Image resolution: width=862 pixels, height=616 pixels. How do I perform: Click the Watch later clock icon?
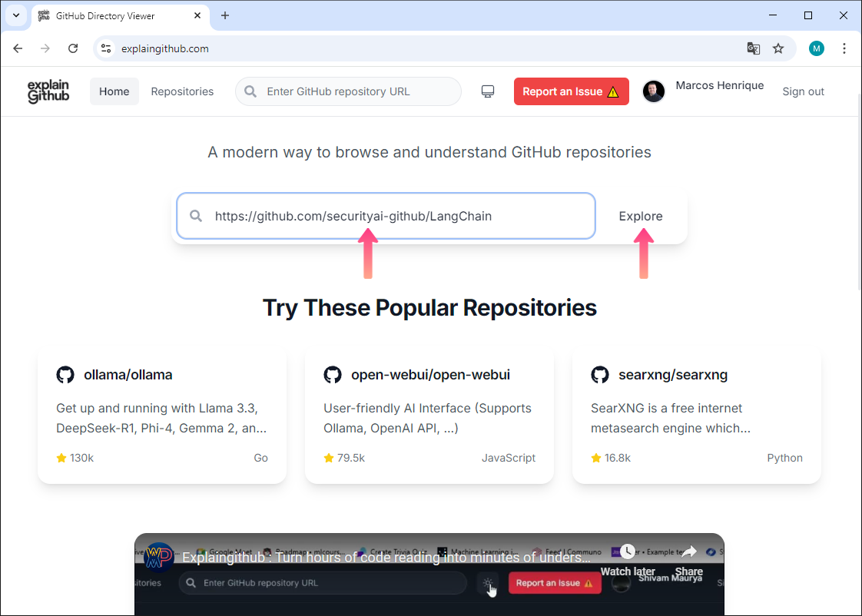coord(627,551)
